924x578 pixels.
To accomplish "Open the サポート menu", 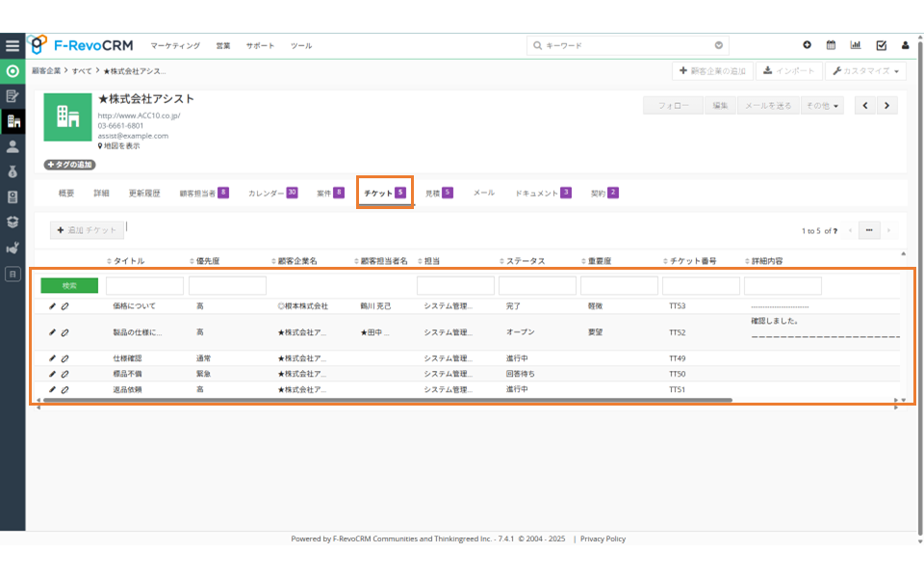I will (x=261, y=46).
